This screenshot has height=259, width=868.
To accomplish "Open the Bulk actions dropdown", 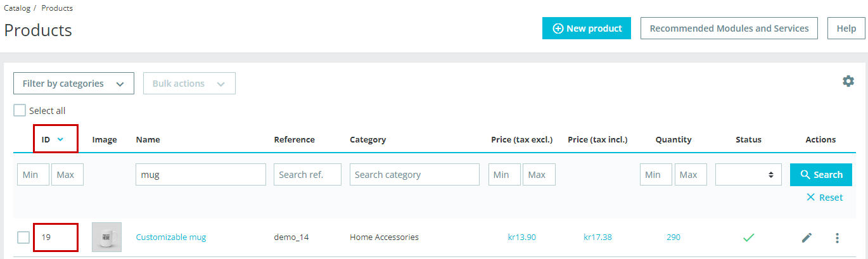I will click(x=189, y=84).
